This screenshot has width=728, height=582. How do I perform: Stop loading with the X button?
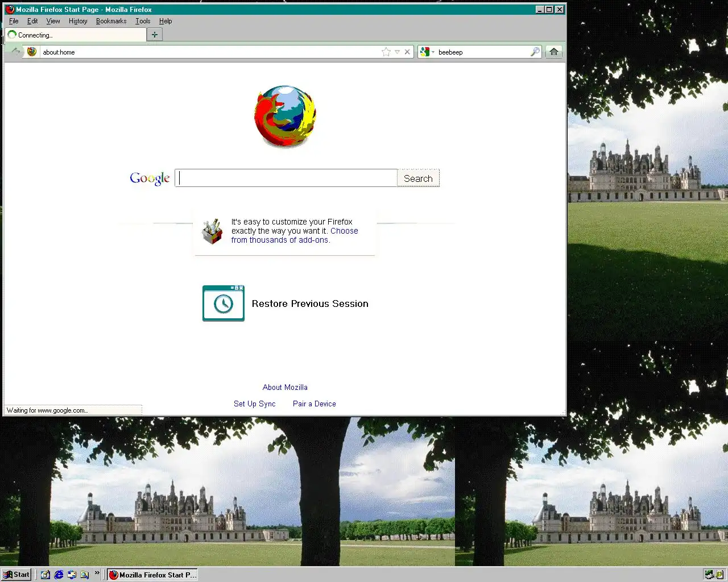(x=407, y=52)
